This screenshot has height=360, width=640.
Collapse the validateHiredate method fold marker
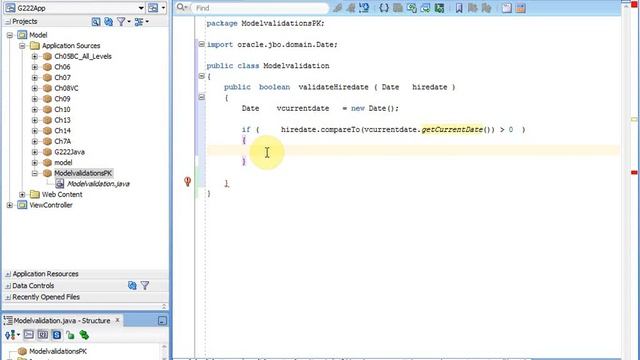click(x=201, y=97)
